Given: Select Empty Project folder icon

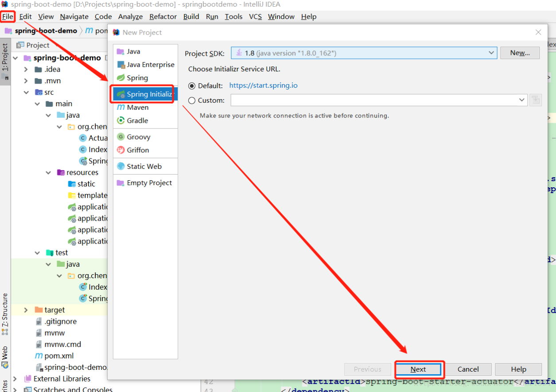Looking at the screenshot, I should (121, 183).
